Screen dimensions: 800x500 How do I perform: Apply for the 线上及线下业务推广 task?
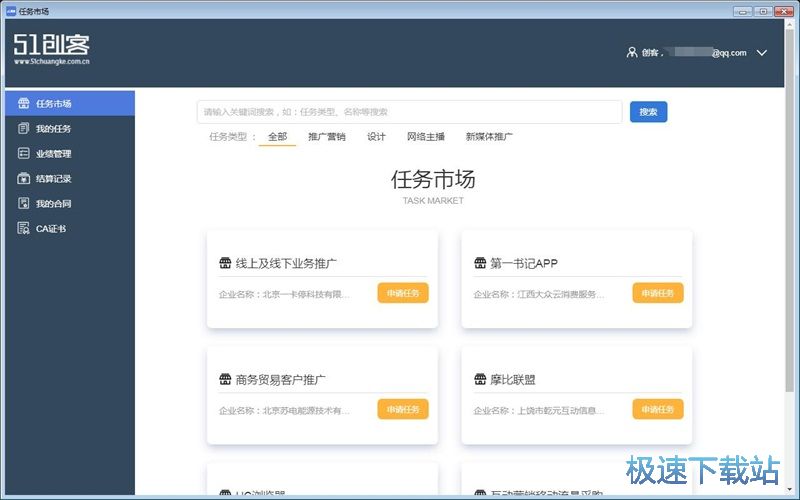pyautogui.click(x=403, y=293)
